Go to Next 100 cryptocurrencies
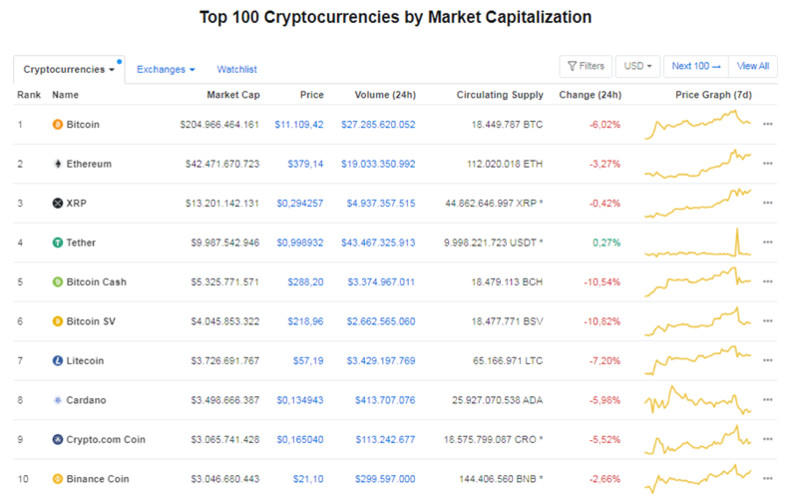Viewport: 798px width, 498px height. [696, 66]
